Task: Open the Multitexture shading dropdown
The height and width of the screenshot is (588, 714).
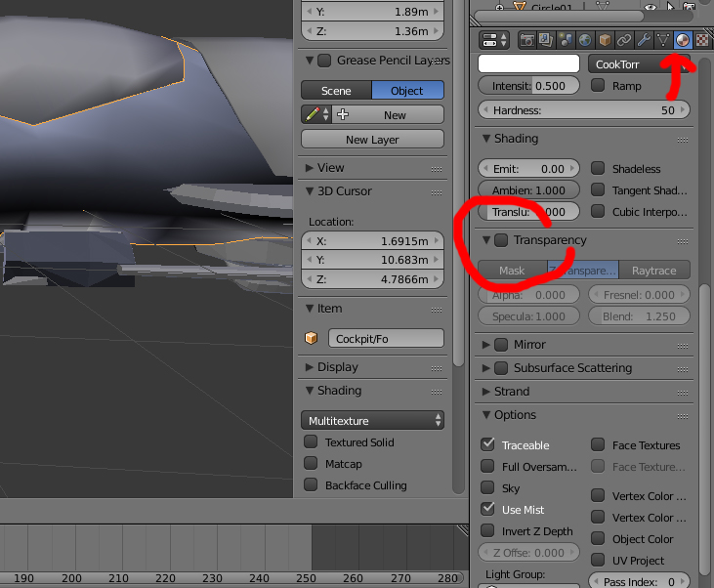Action: 372,420
